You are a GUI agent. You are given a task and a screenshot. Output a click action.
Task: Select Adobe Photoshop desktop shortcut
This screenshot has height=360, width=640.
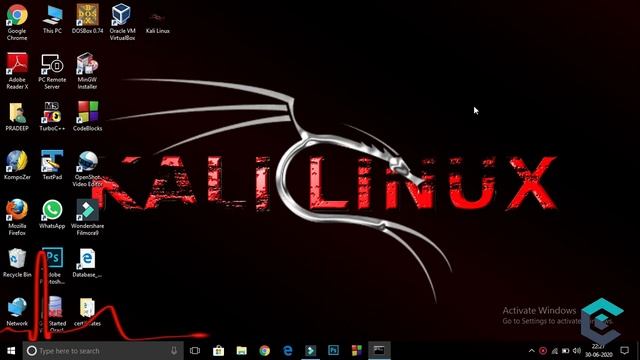[x=53, y=266]
